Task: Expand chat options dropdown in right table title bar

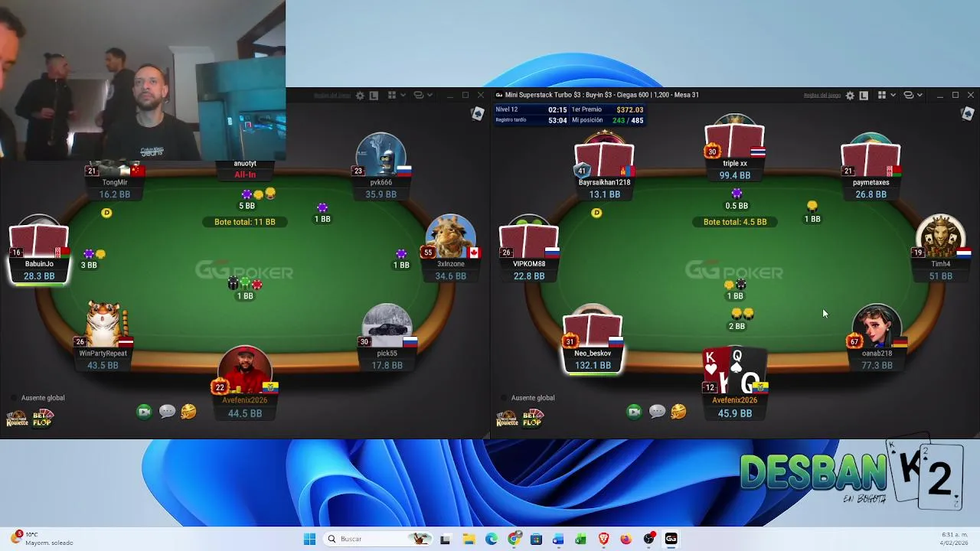Action: click(920, 96)
